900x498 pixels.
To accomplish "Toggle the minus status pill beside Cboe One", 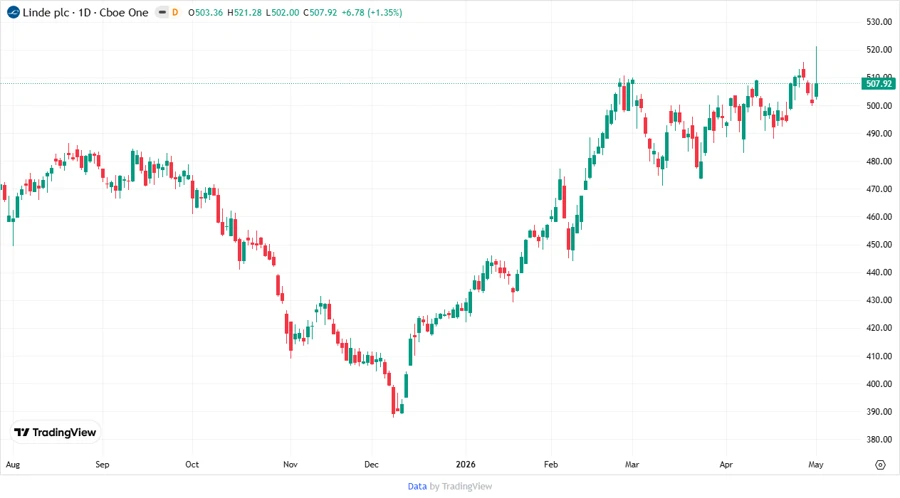I will [162, 12].
